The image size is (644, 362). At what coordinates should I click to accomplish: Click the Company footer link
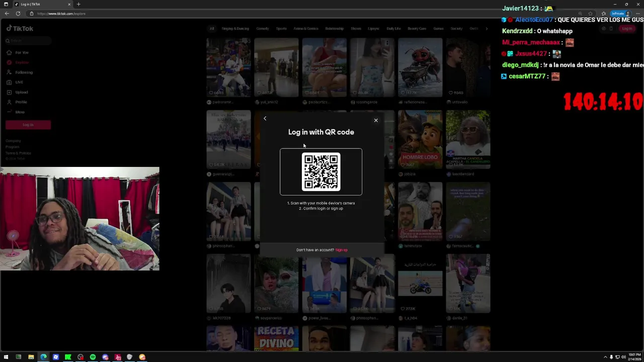tap(13, 141)
